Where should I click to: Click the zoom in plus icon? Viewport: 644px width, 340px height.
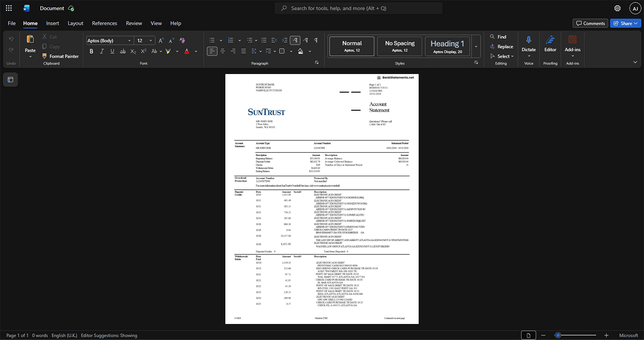click(x=607, y=335)
